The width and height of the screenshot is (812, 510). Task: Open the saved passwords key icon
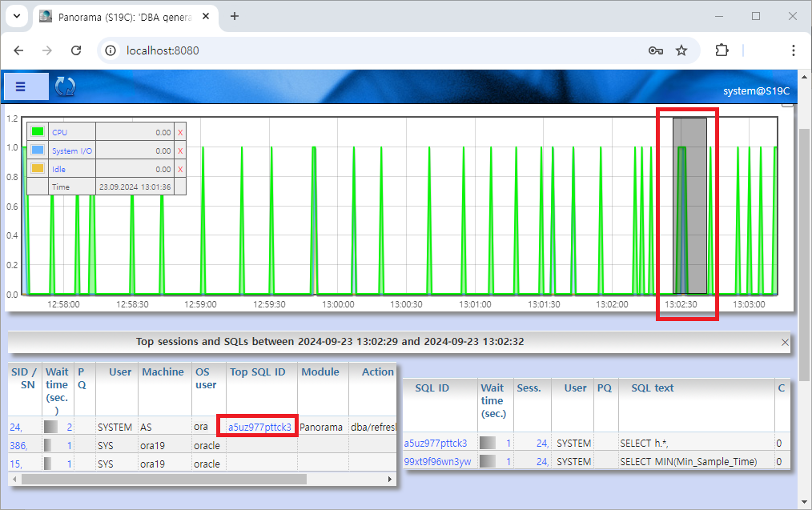[x=656, y=50]
